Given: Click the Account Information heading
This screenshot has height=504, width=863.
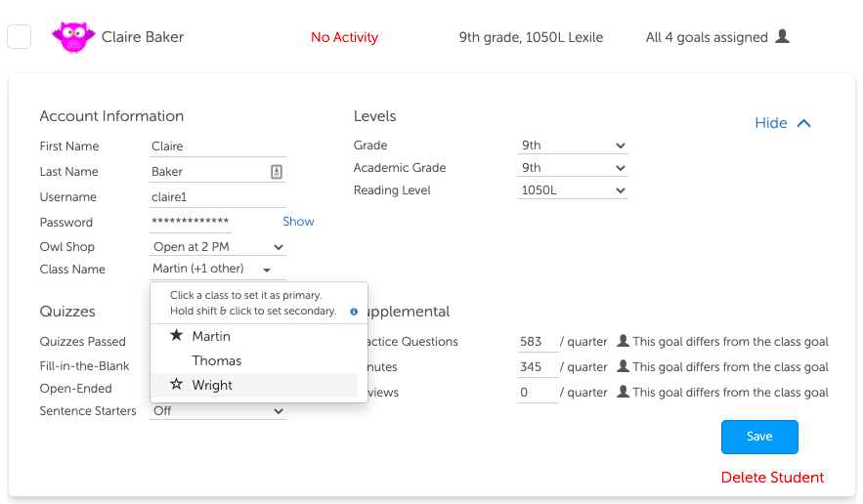Looking at the screenshot, I should 111,116.
